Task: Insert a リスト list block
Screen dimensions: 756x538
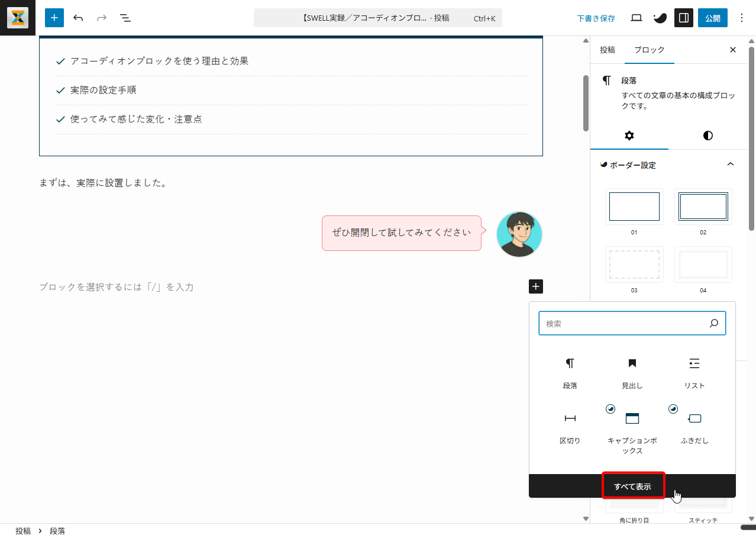Action: pyautogui.click(x=694, y=372)
